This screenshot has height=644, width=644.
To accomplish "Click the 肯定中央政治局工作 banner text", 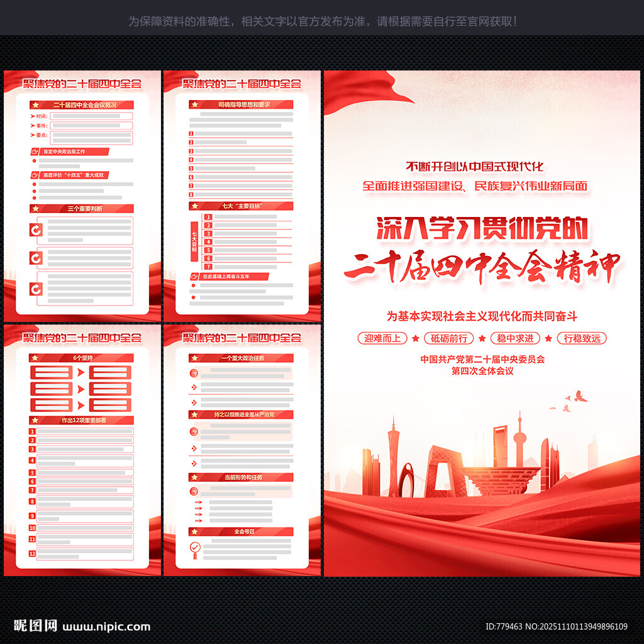I will tap(65, 152).
